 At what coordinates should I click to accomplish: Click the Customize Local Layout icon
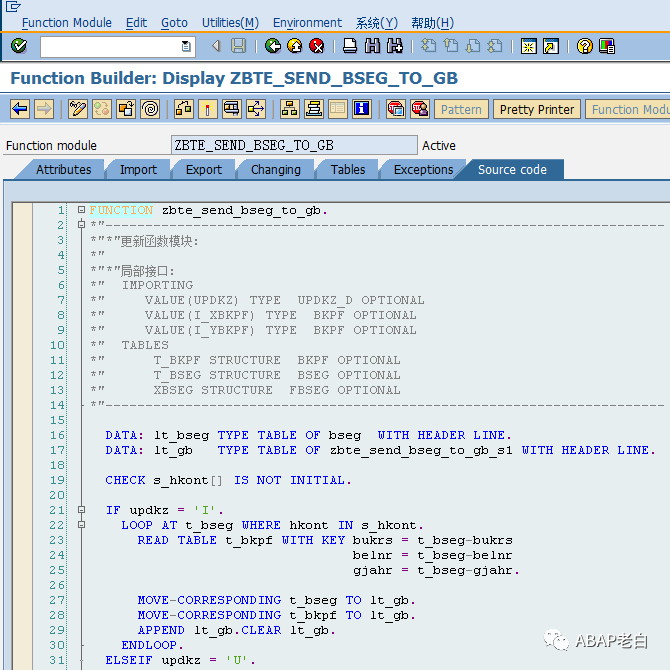pyautogui.click(x=607, y=46)
